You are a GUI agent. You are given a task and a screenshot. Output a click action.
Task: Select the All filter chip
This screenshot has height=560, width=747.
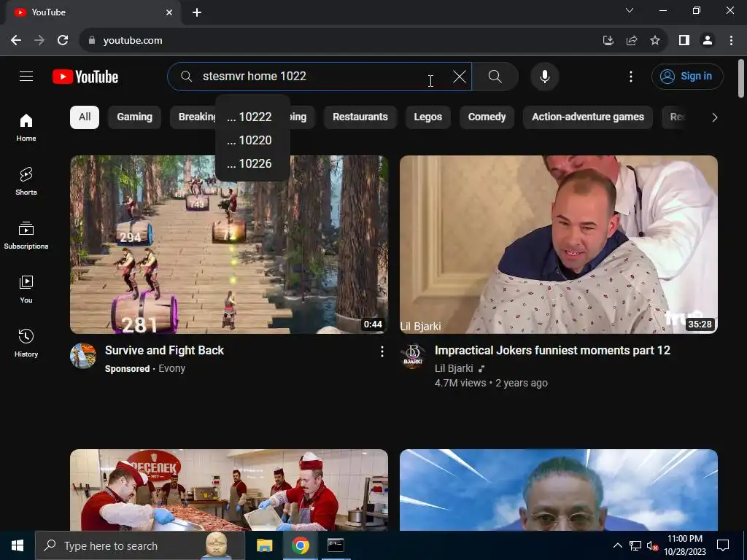tap(85, 117)
